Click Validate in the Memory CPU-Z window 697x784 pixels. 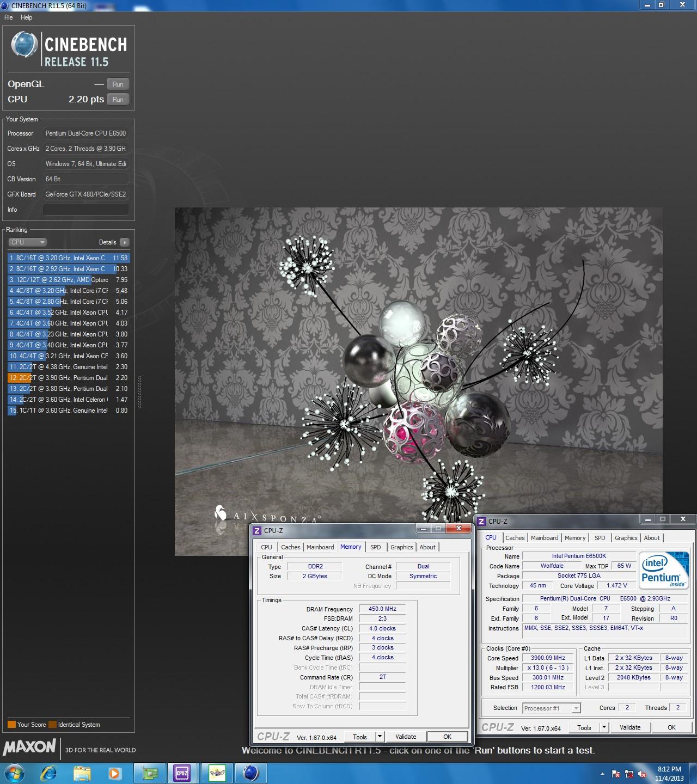point(406,737)
